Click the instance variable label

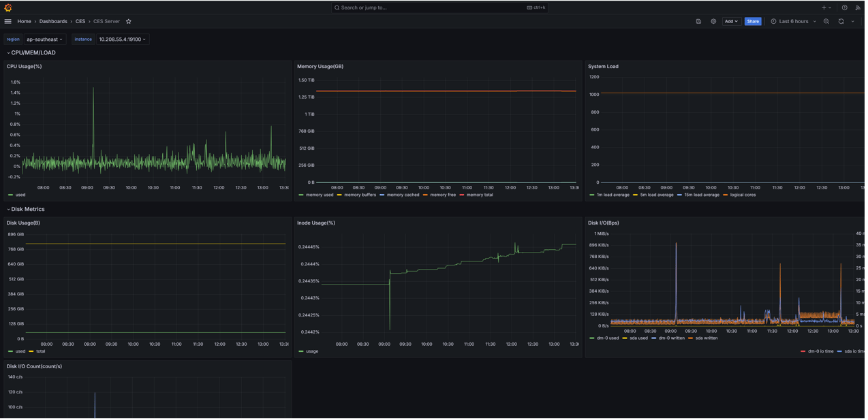pos(83,39)
